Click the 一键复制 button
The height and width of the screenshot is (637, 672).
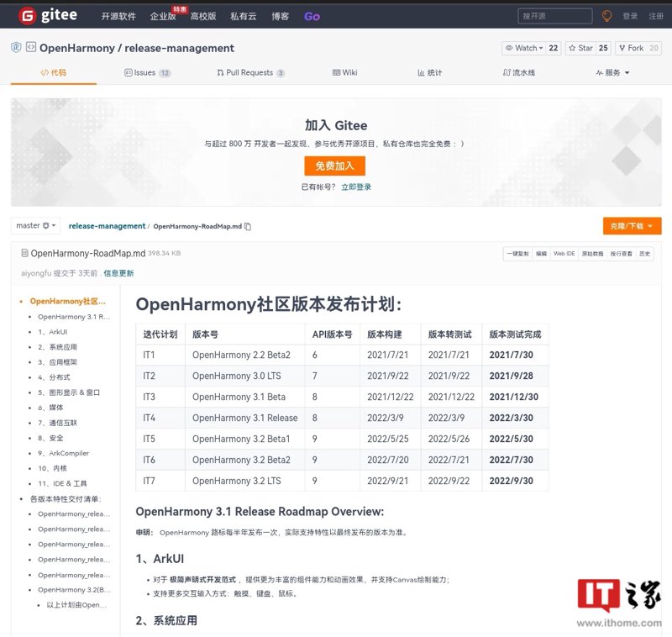point(517,254)
